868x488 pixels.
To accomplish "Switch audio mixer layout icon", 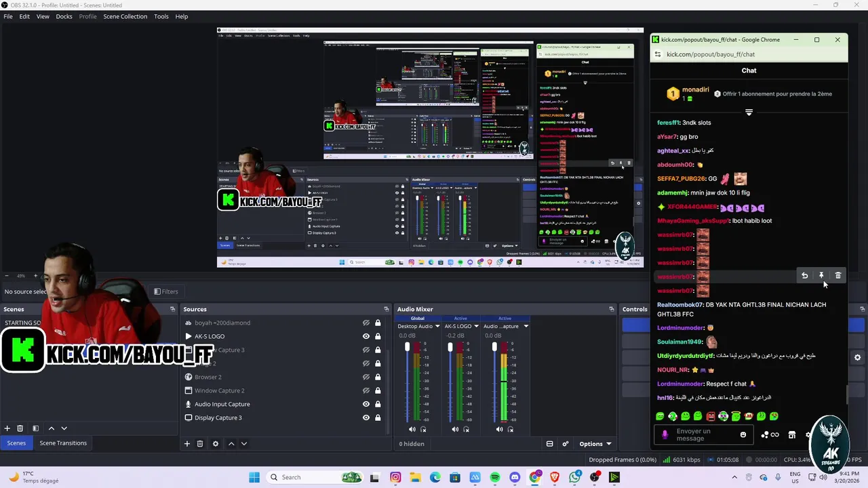I will [550, 444].
